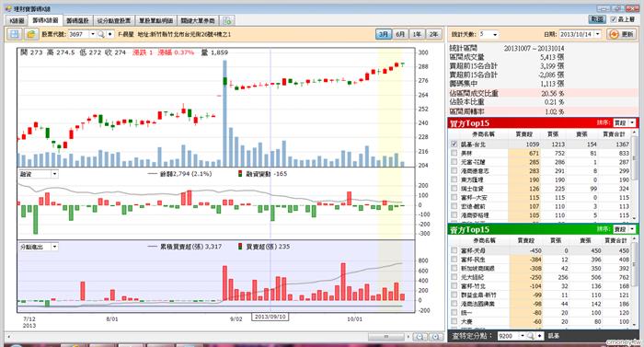Click the app icon in the title bar
This screenshot has height=347, width=644.
(8, 8)
